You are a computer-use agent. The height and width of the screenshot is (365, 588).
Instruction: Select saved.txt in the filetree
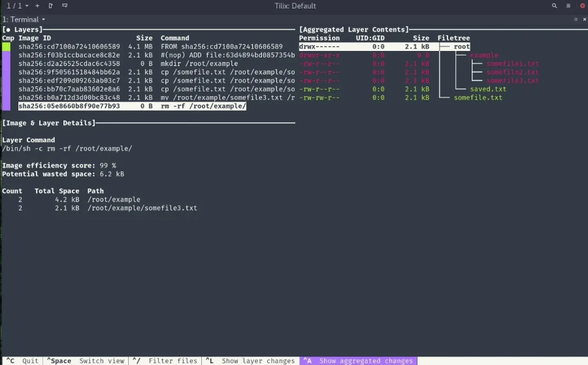pos(488,90)
